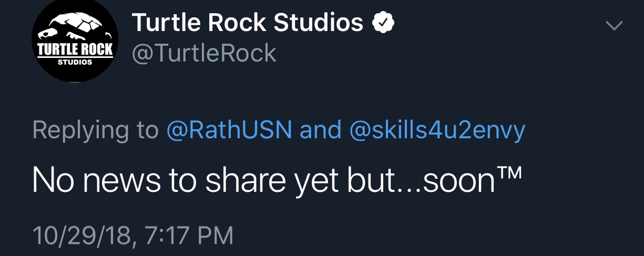Click the trademark ™ symbol after "soon"

[509, 172]
